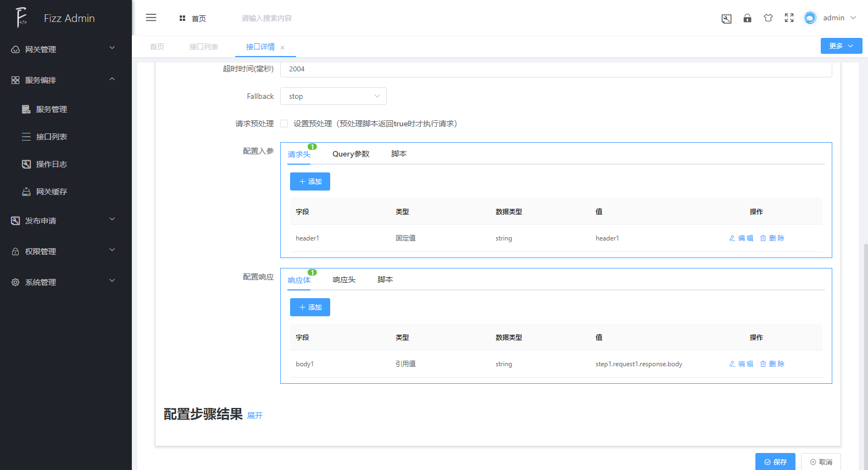
Task: Click the 超时时间 input field
Action: 555,69
